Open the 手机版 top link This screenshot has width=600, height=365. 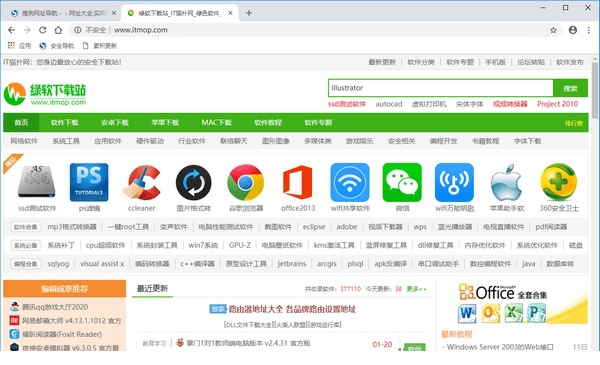[x=496, y=62]
